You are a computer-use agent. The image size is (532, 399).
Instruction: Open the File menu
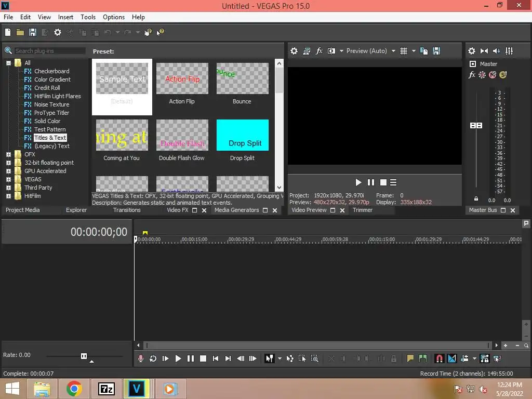(x=8, y=17)
